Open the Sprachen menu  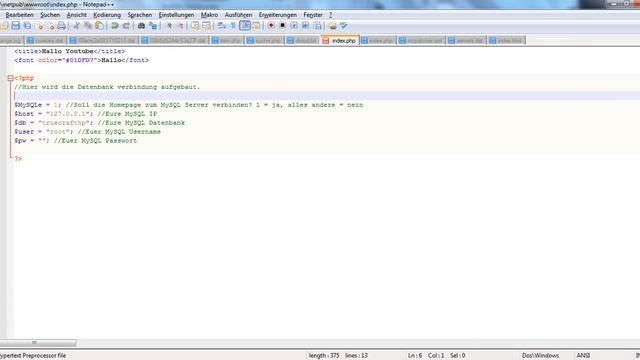140,15
